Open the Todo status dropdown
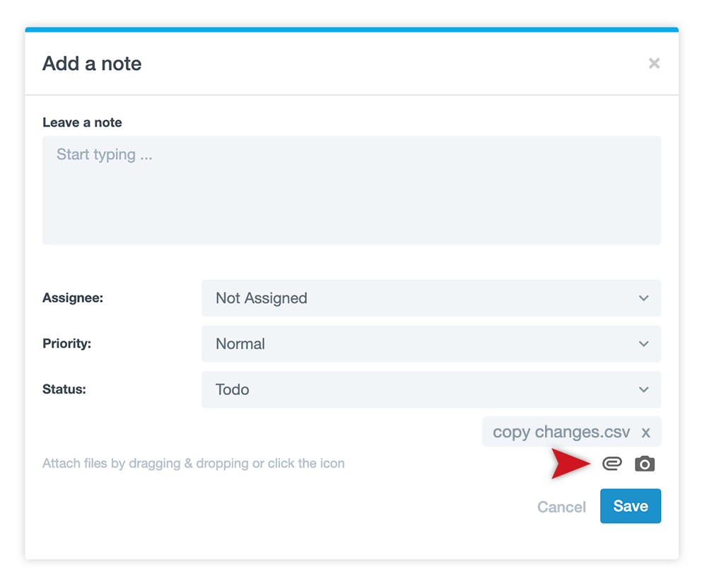This screenshot has width=707, height=588. [424, 389]
